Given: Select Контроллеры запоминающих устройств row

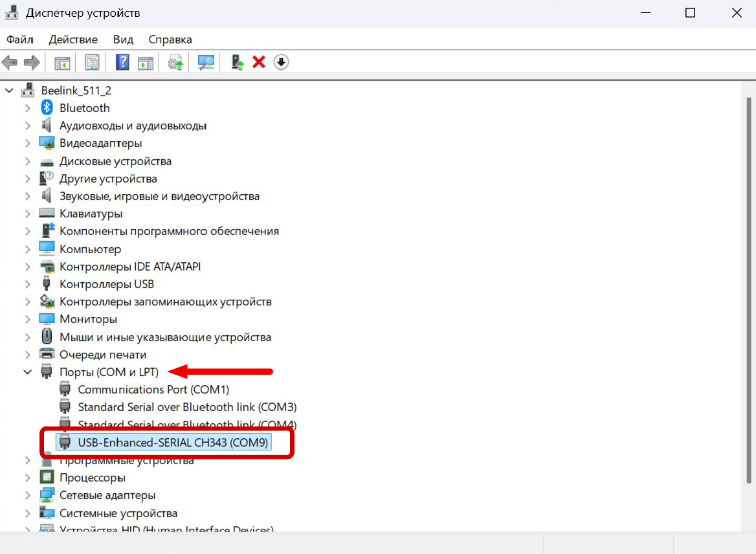Looking at the screenshot, I should coord(166,302).
